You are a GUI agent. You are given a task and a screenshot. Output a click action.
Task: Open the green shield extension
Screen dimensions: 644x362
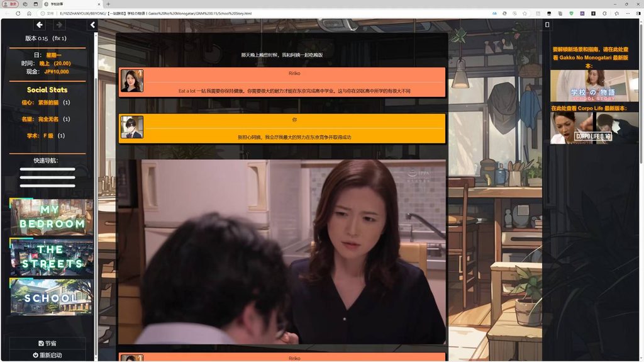pyautogui.click(x=571, y=13)
